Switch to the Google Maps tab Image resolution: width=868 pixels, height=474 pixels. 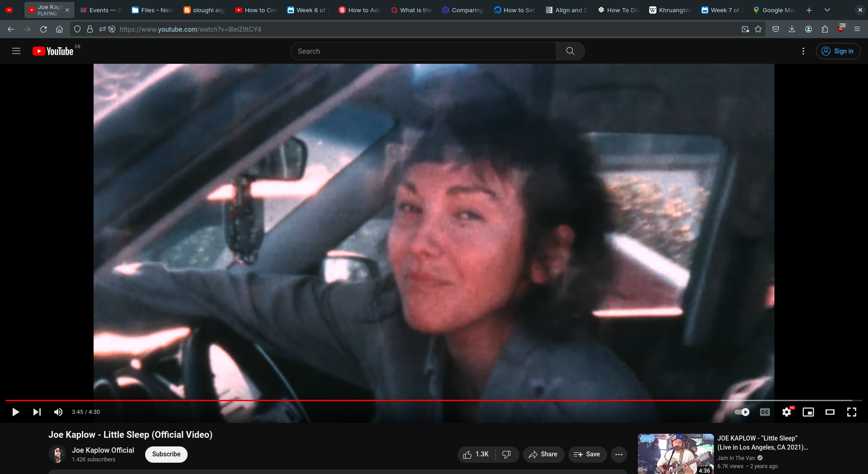pos(774,10)
